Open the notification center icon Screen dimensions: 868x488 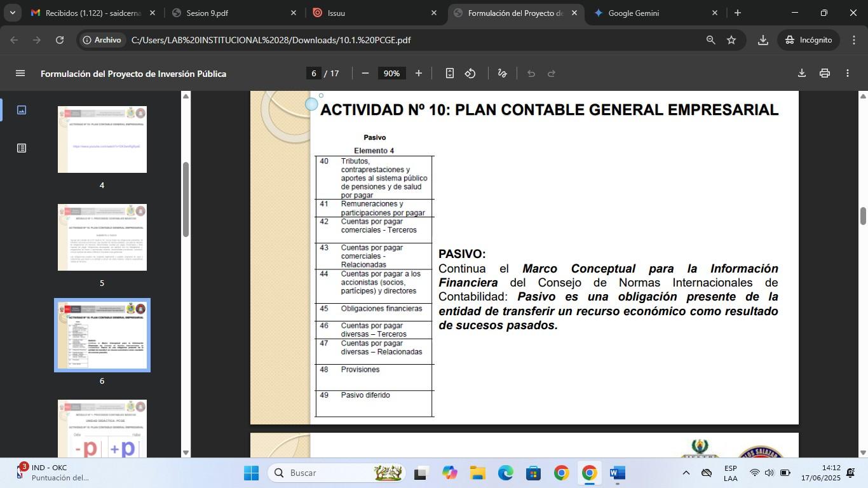click(x=851, y=473)
